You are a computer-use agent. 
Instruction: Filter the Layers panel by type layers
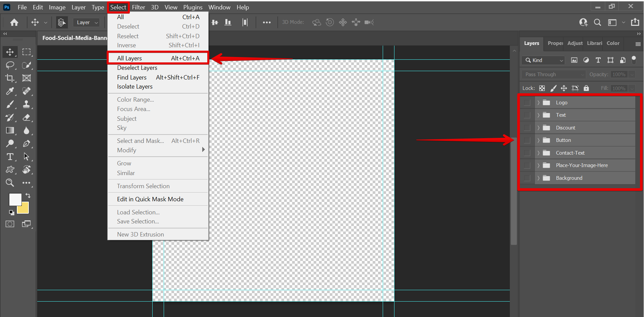click(598, 60)
